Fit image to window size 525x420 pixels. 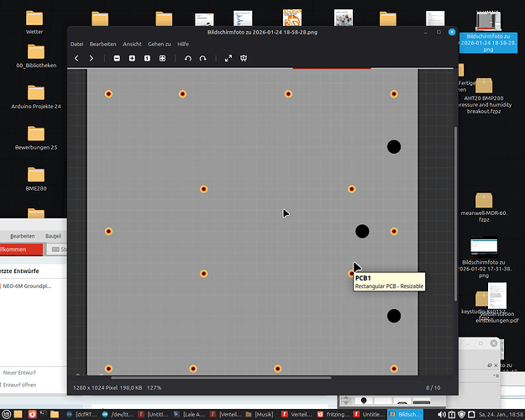point(162,58)
